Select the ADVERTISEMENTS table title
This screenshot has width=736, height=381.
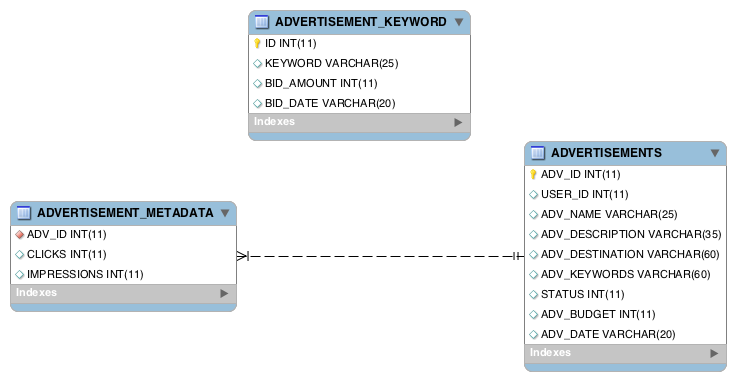(x=606, y=152)
